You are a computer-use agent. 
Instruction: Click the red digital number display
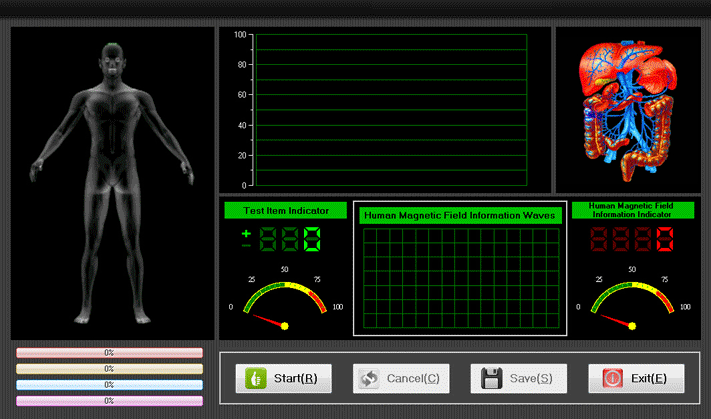(630, 240)
